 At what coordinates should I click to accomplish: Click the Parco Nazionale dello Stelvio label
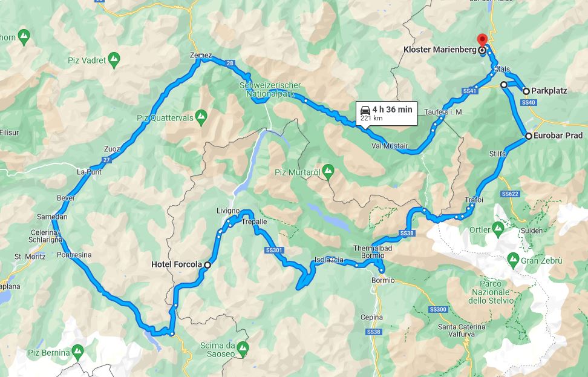(491, 292)
